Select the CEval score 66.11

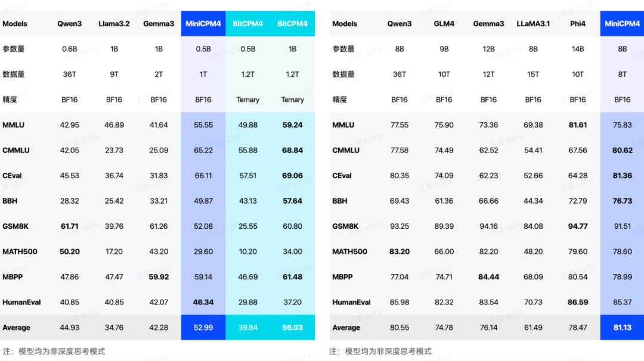coord(203,176)
